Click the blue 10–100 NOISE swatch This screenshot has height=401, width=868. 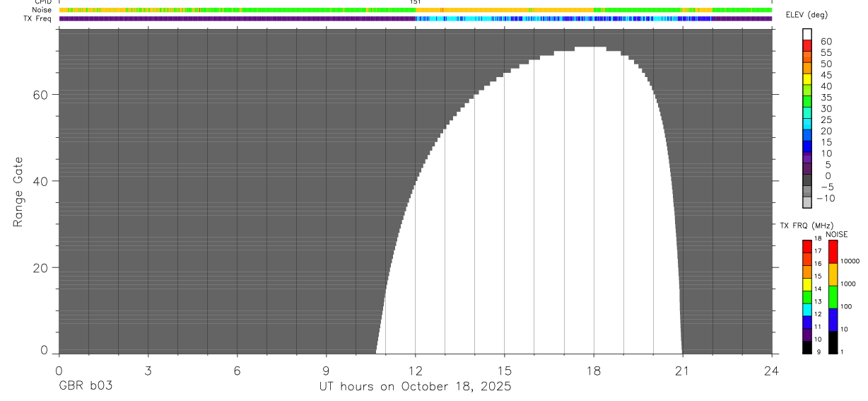pyautogui.click(x=833, y=320)
